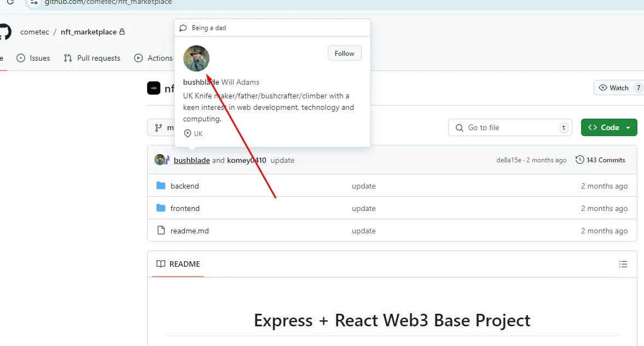
Task: Click the repository avatar icon beside the title
Action: coord(154,88)
